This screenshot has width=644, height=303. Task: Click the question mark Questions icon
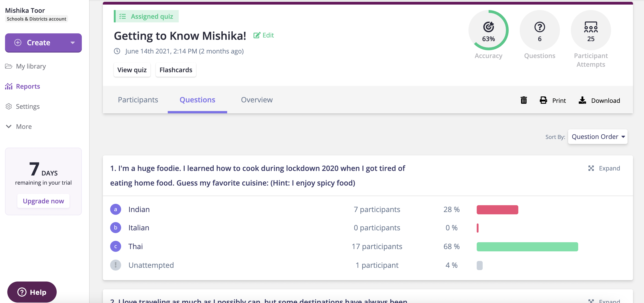[x=540, y=27]
